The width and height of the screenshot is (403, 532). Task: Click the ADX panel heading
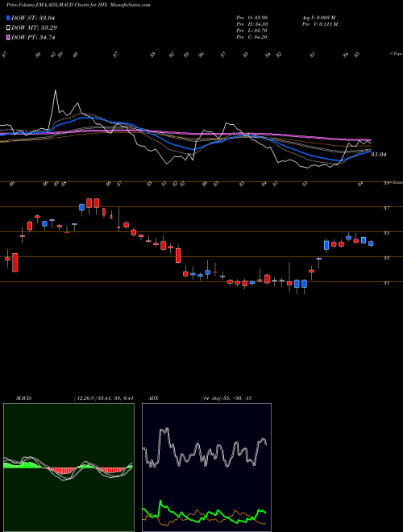tap(153, 398)
